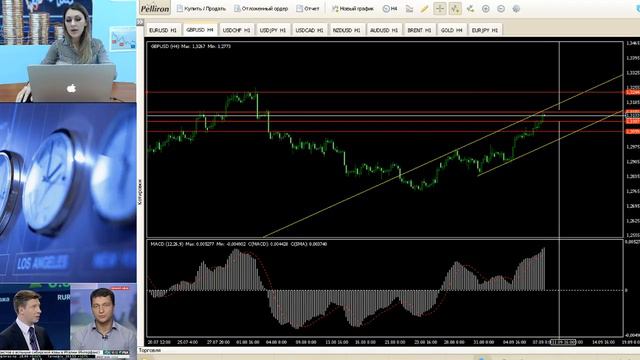Viewport: 640px width, 360px height.
Task: Open the H4 timeframe selector
Action: click(x=390, y=8)
